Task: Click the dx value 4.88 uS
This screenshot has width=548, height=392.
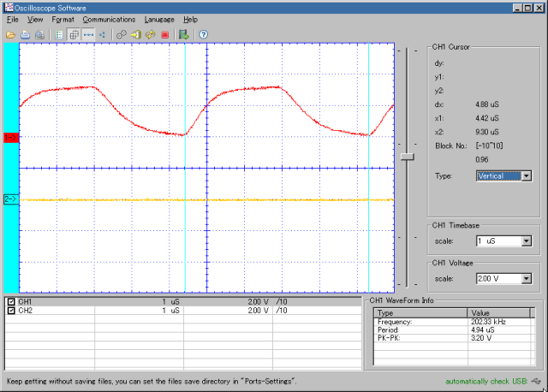Action: [x=487, y=104]
